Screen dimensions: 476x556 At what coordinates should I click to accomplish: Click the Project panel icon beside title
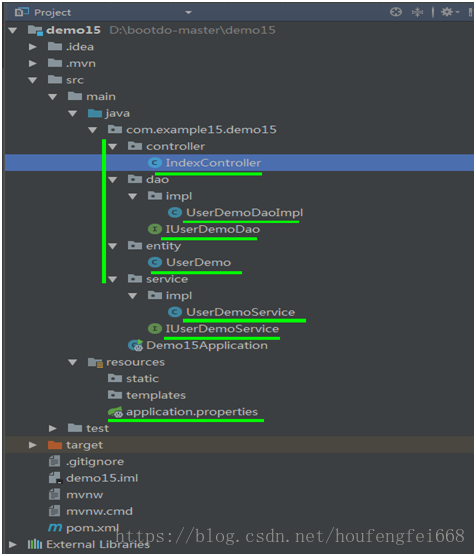pyautogui.click(x=22, y=12)
